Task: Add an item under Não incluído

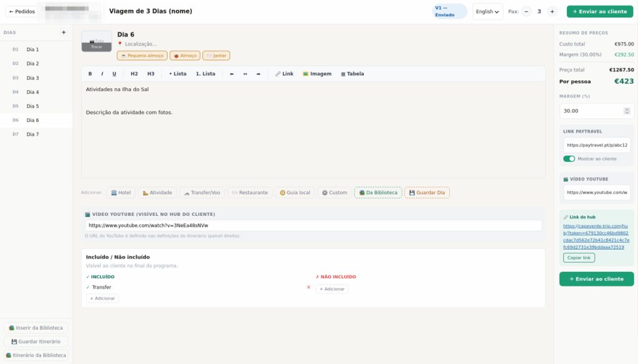Action: tap(332, 289)
